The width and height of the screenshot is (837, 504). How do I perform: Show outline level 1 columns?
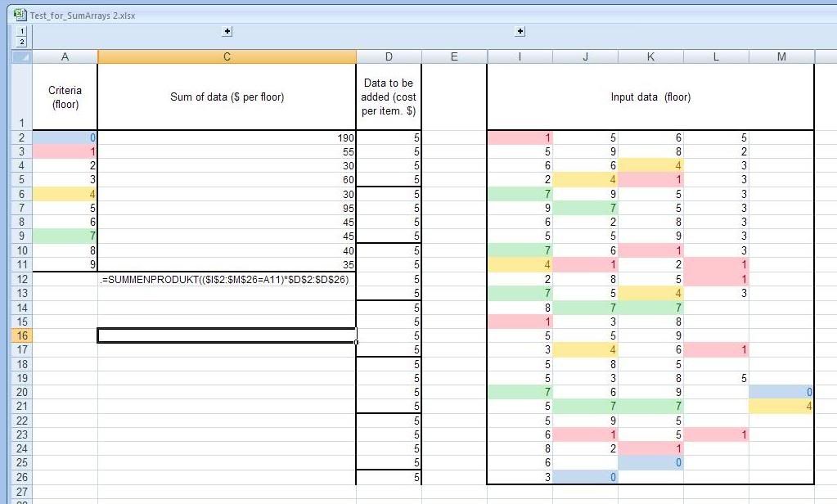pos(22,32)
